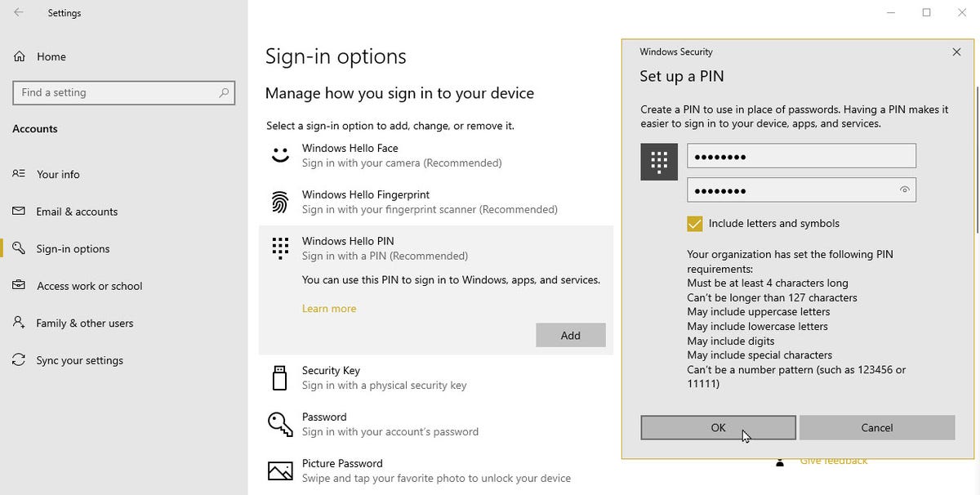This screenshot has height=495, width=980.
Task: Open Home from the sidebar
Action: click(x=51, y=56)
